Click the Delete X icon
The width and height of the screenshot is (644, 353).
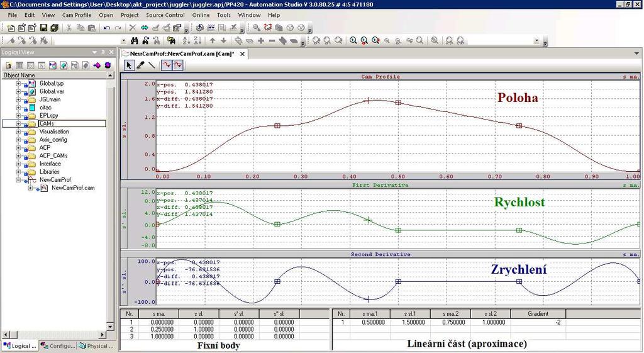point(133,28)
